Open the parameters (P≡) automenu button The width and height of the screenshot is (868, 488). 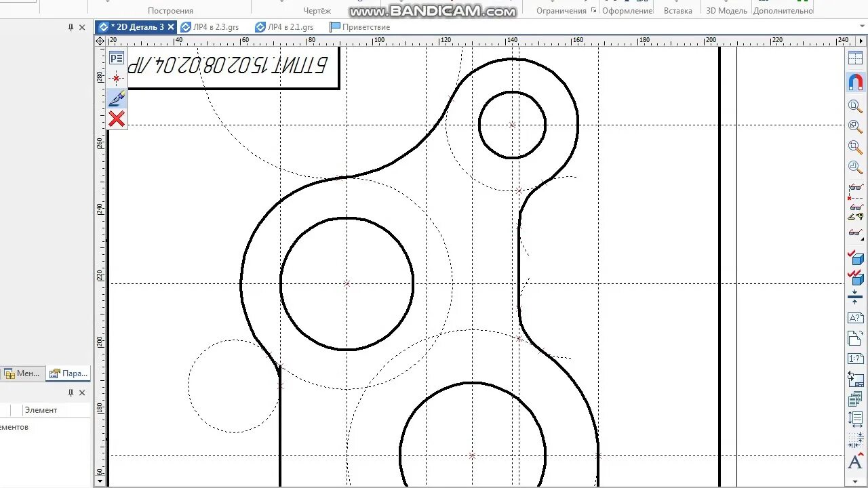[x=117, y=58]
